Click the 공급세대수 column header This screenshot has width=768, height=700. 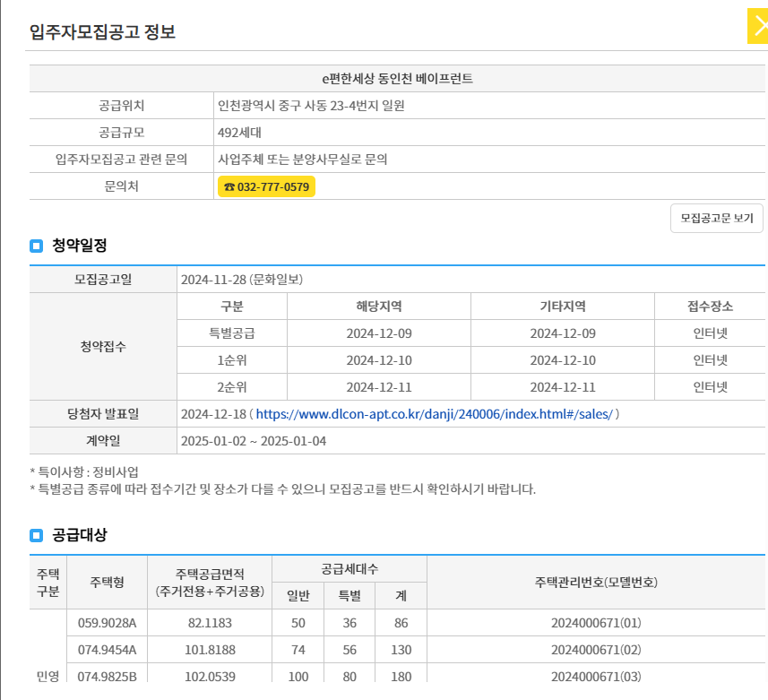pyautogui.click(x=349, y=569)
